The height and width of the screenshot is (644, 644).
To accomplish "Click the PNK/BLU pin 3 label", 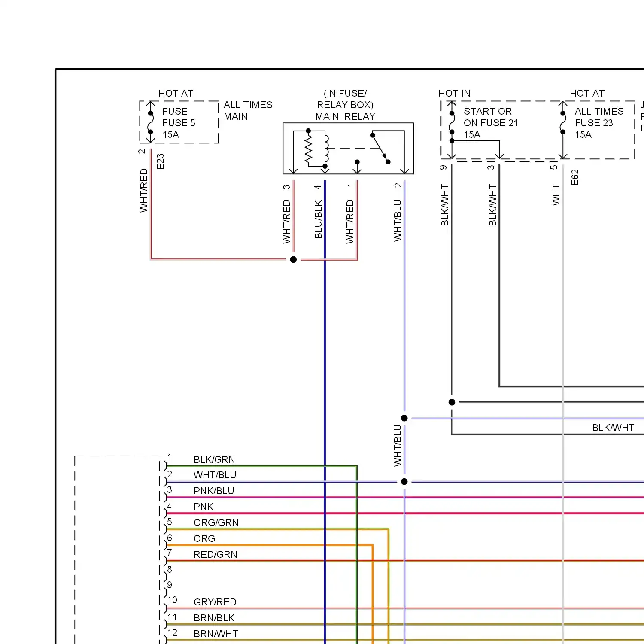I will click(x=214, y=491).
